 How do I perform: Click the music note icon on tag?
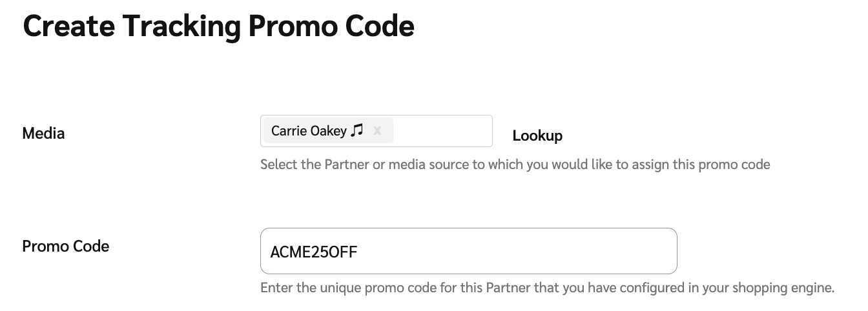[x=357, y=131]
